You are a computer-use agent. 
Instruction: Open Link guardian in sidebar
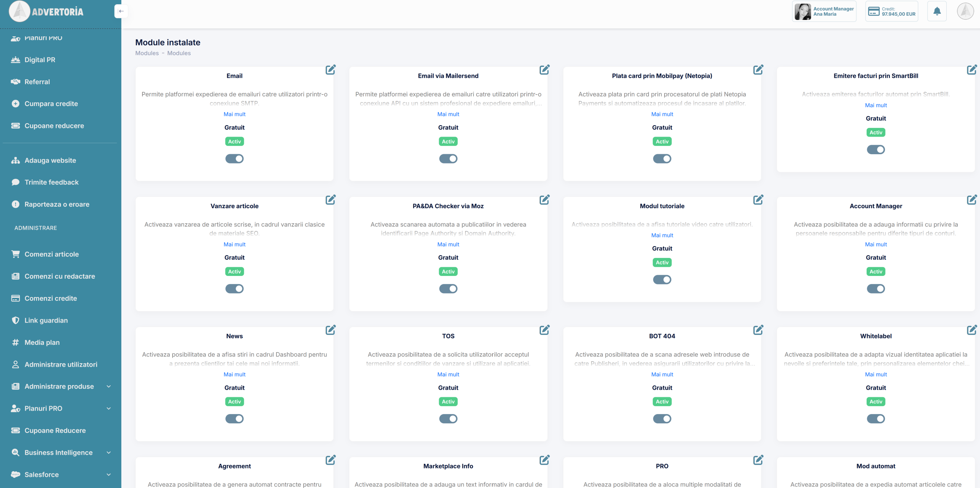coord(46,320)
